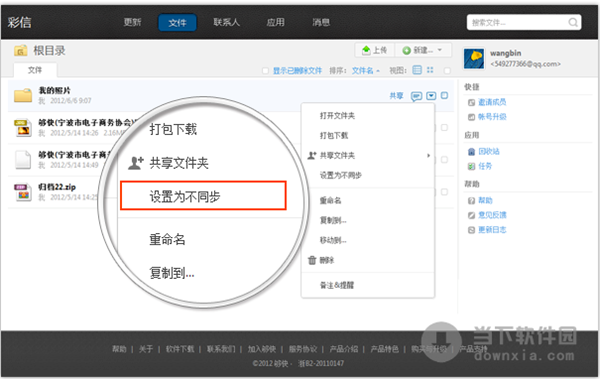Screen dimensions: 600x379
Task: Open the 更新 top navigation item
Action: point(132,22)
